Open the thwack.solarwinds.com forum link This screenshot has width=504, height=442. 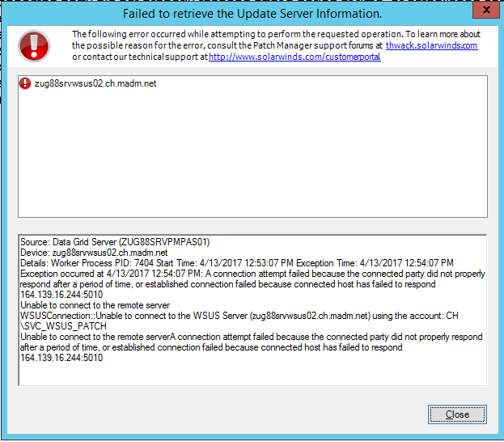click(431, 45)
